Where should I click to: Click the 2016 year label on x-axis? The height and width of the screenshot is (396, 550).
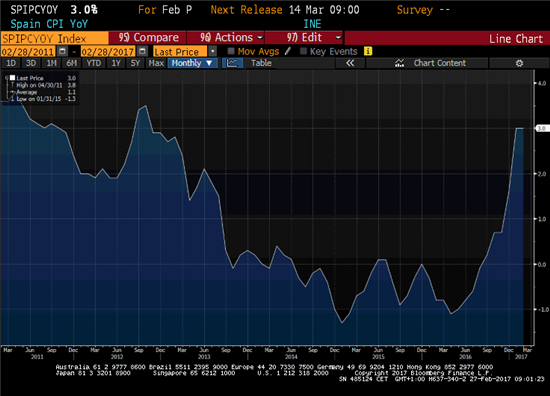coord(465,357)
